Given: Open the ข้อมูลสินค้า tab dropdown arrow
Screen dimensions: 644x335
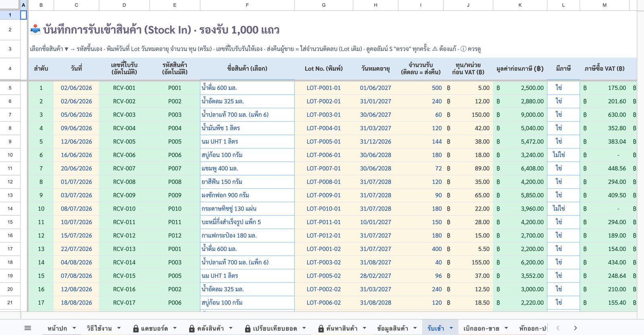Looking at the screenshot, I should (x=415, y=328).
